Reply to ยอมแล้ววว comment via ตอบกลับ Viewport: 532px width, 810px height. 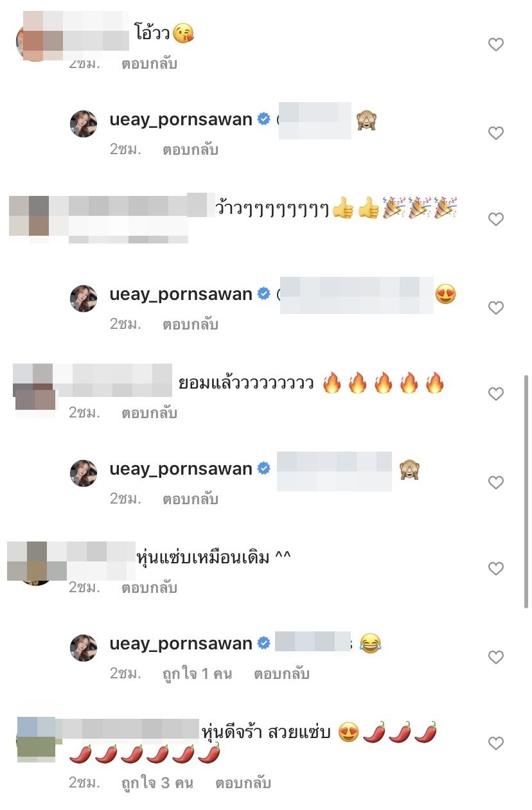pos(149,413)
